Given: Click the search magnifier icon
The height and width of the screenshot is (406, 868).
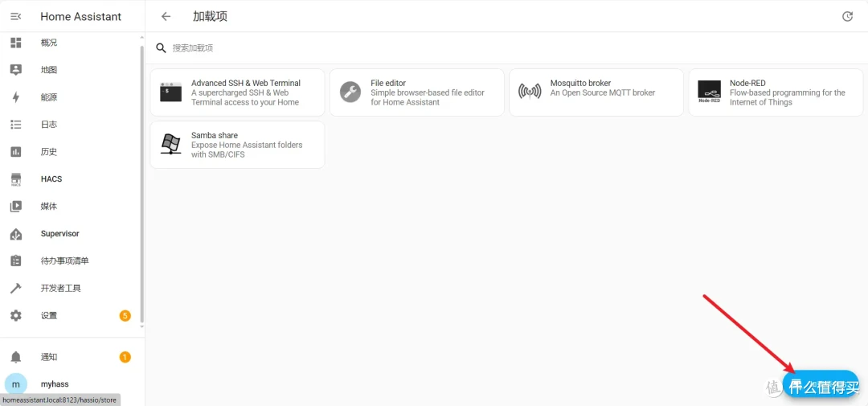Looking at the screenshot, I should [161, 48].
